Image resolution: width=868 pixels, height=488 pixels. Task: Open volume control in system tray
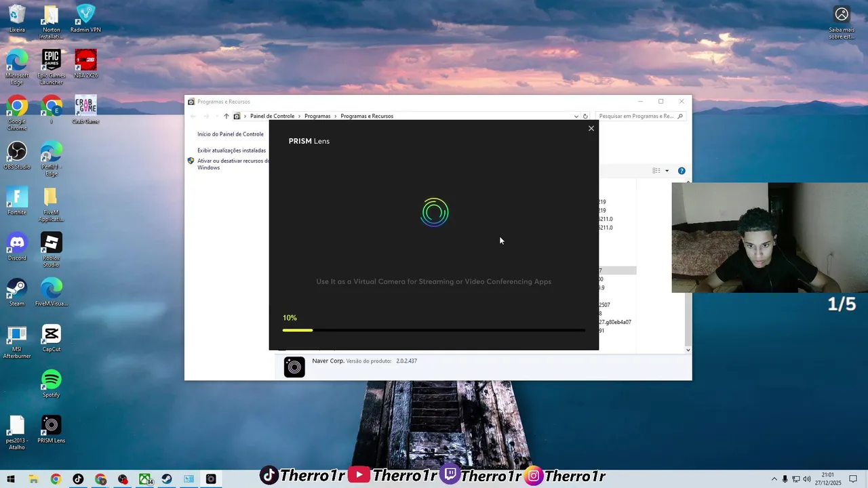[x=807, y=479]
